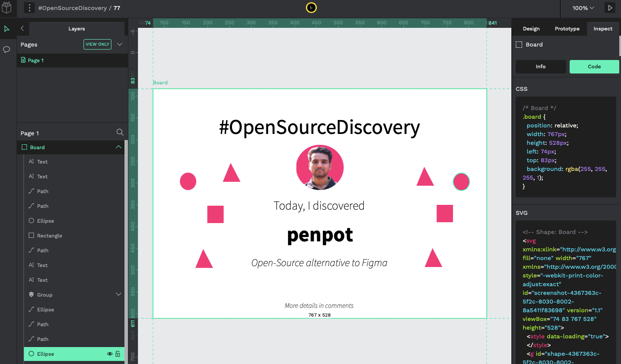Click the selected Ellipse layer's circle icon
The height and width of the screenshot is (364, 621).
point(31,354)
